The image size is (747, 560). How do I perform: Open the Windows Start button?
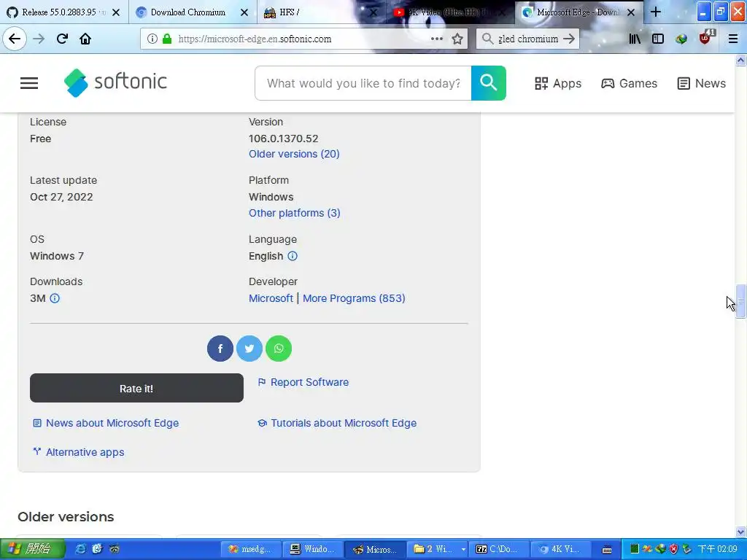coord(32,549)
